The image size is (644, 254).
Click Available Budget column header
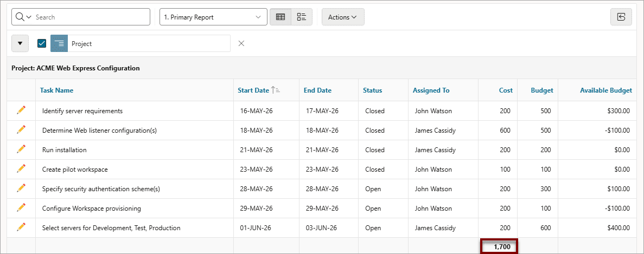click(606, 90)
